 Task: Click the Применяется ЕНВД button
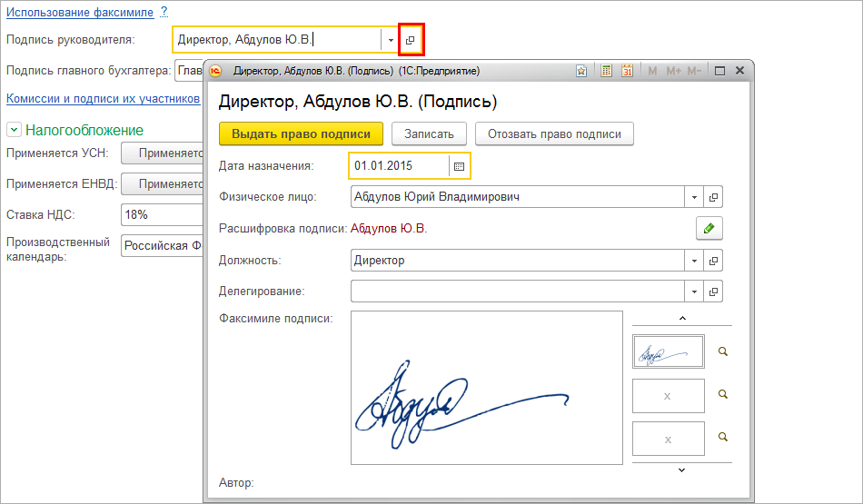click(163, 183)
